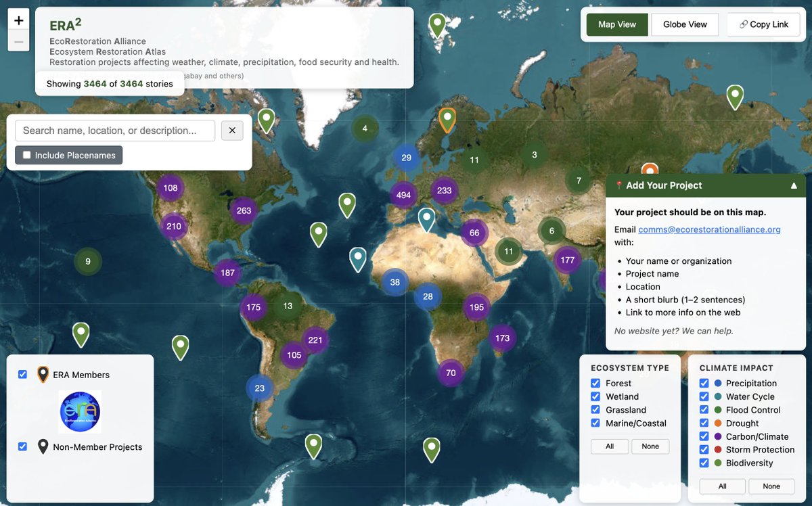Select the teal pin over the Mediterranean
The image size is (812, 506).
click(x=426, y=219)
